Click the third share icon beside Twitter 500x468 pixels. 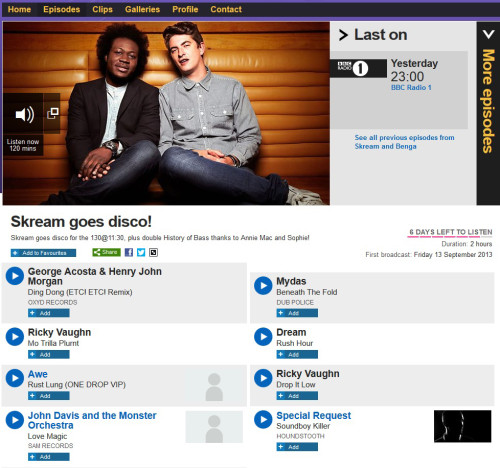(x=153, y=252)
